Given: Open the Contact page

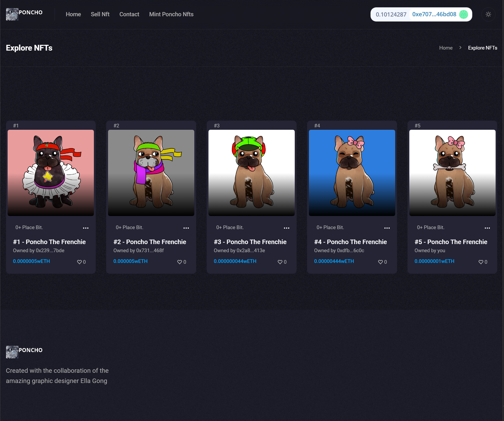Looking at the screenshot, I should pyautogui.click(x=129, y=14).
